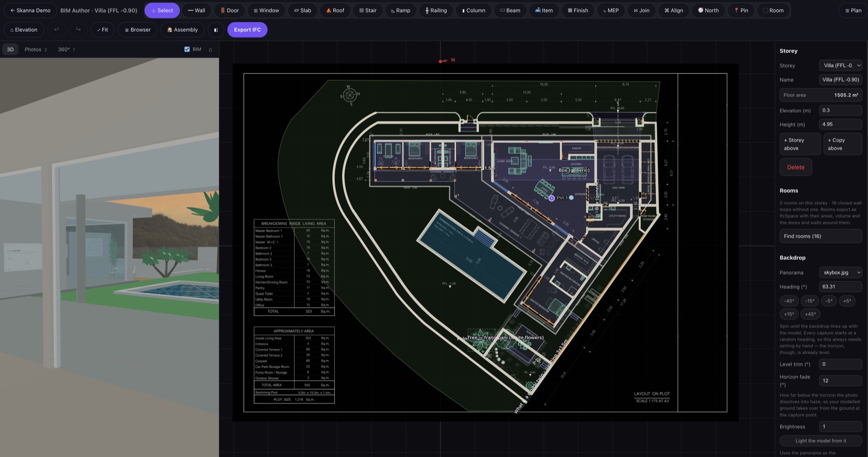Edit the storey Name field
Screen dimensions: 868x457
pos(840,80)
